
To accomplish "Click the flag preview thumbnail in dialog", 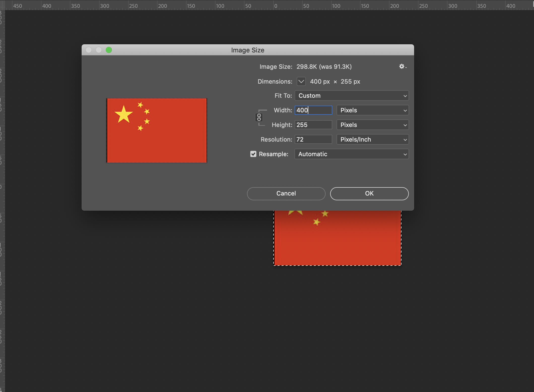I will (x=157, y=130).
